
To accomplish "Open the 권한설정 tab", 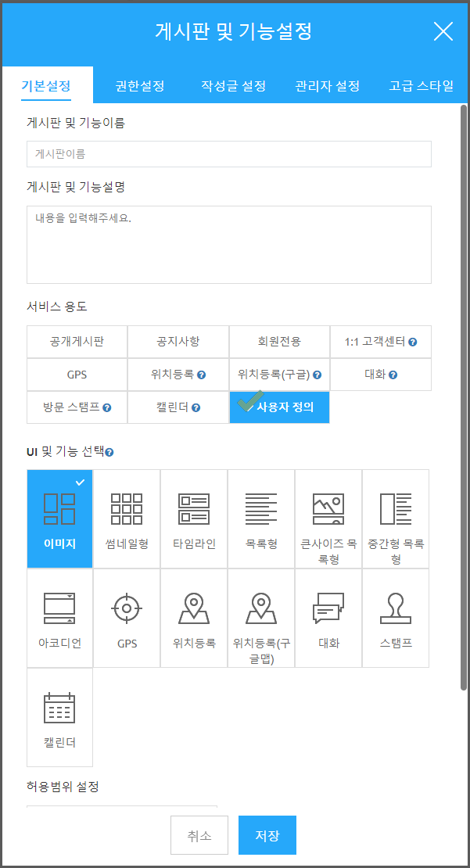I will tap(139, 86).
